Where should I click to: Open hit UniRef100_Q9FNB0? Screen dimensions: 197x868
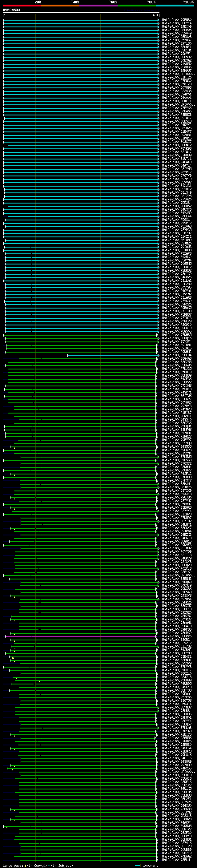point(177,20)
